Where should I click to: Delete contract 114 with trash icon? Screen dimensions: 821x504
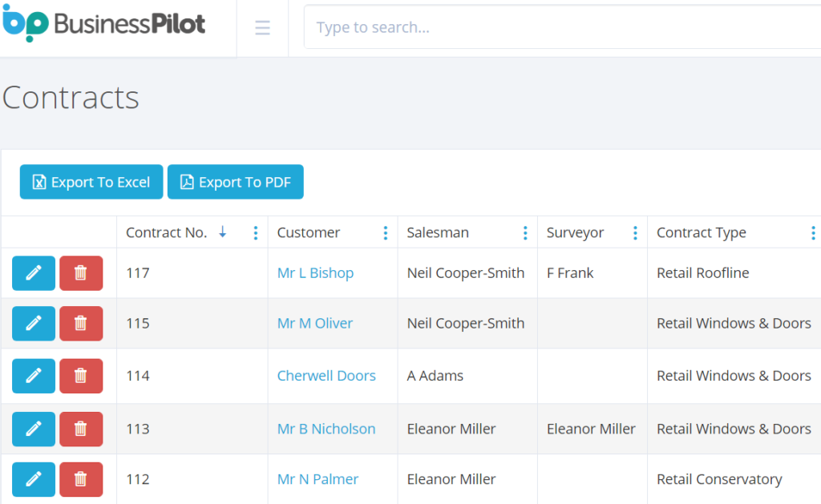[x=81, y=376]
